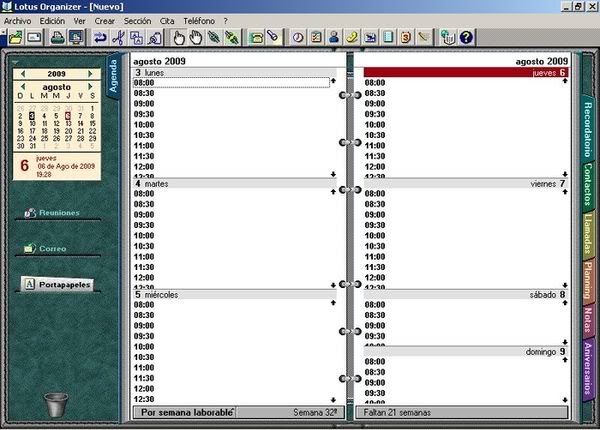Click the flashlight search icon
600x430 pixels.
[274, 37]
